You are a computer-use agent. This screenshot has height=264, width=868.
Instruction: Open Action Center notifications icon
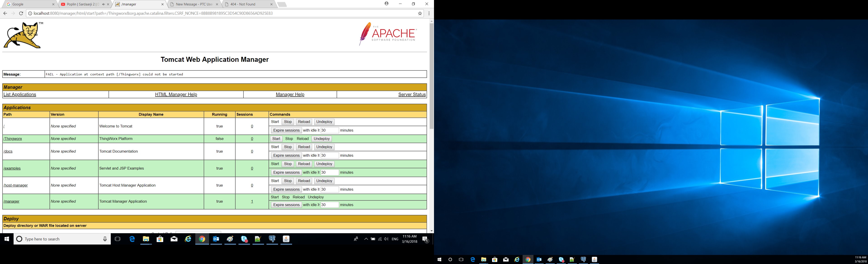coord(425,239)
